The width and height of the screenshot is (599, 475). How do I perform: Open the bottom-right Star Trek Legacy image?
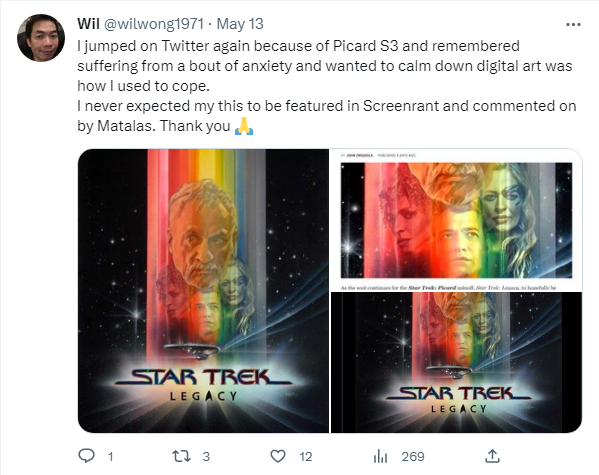tap(457, 363)
